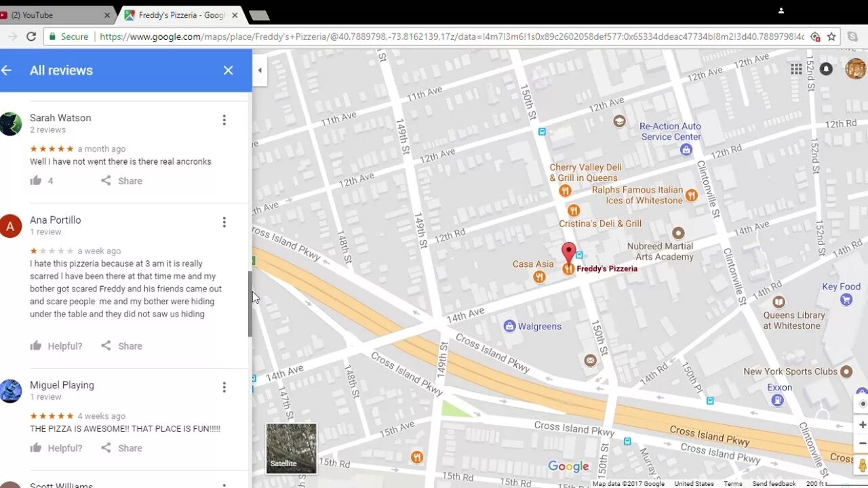
Task: Zoom in on the map
Action: [862, 425]
